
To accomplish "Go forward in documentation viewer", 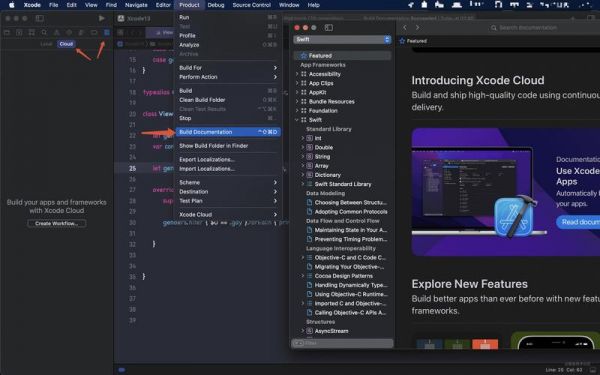I will click(417, 28).
